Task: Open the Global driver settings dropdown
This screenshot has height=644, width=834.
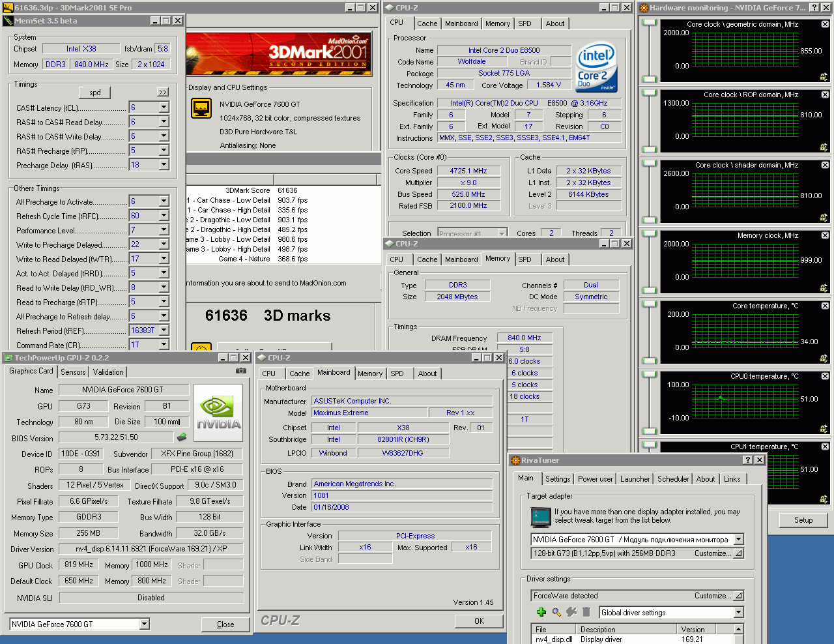Action: click(738, 612)
